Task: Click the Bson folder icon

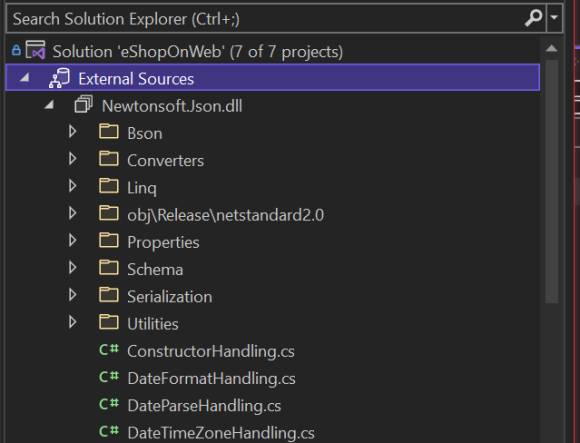Action: pos(109,132)
